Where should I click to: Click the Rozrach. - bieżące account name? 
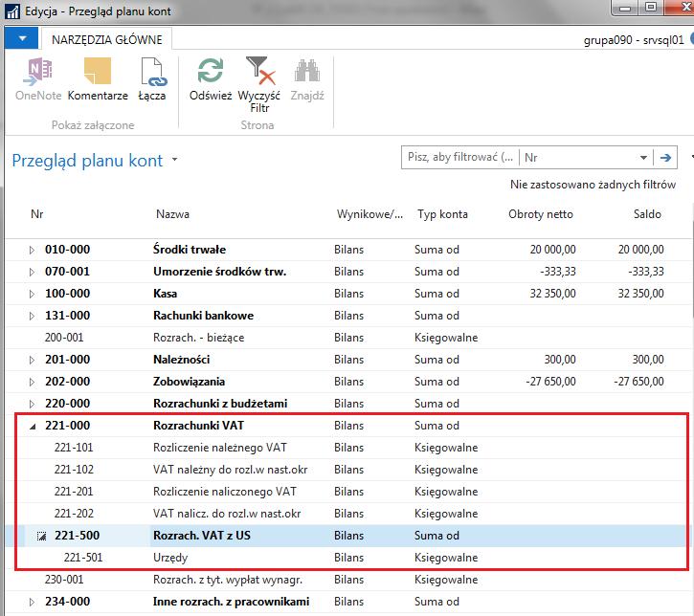198,338
